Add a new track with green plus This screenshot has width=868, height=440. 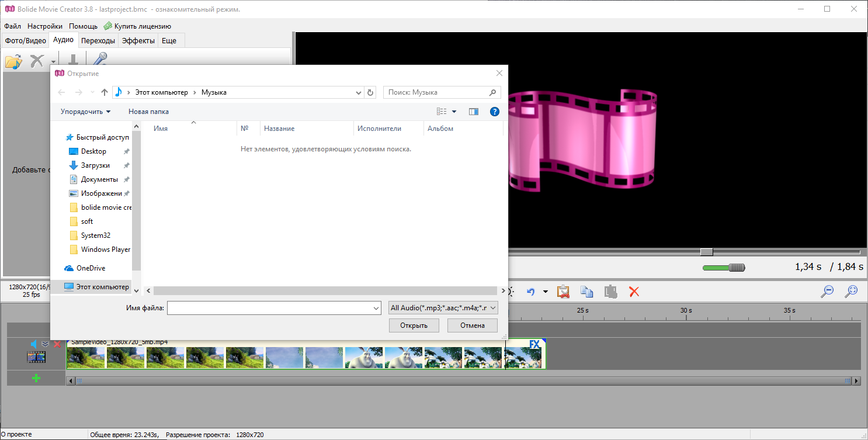click(x=36, y=379)
